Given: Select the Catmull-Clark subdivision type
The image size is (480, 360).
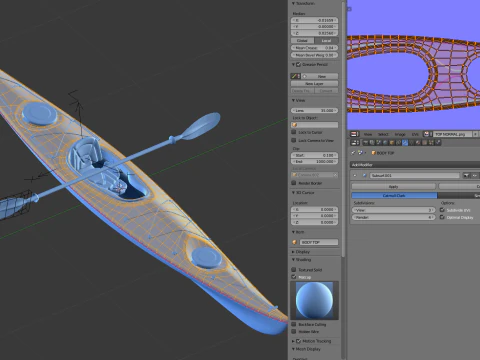Looking at the screenshot, I should tap(394, 195).
